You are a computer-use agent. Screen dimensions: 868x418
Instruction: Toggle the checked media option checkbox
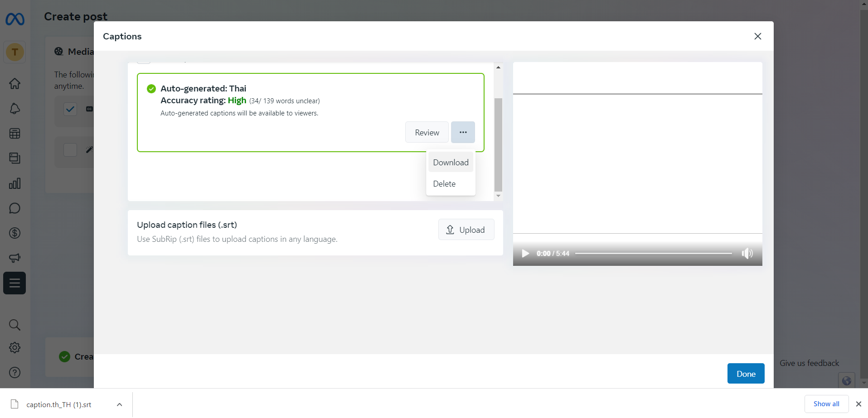pyautogui.click(x=70, y=109)
